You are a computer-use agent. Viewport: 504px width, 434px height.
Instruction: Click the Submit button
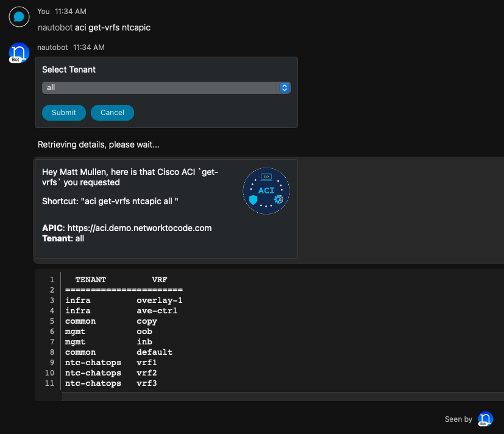tap(63, 113)
